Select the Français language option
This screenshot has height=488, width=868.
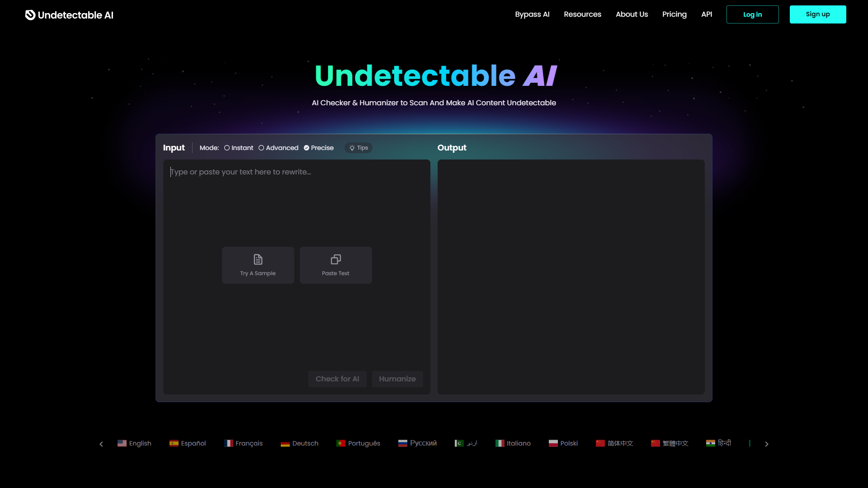243,443
